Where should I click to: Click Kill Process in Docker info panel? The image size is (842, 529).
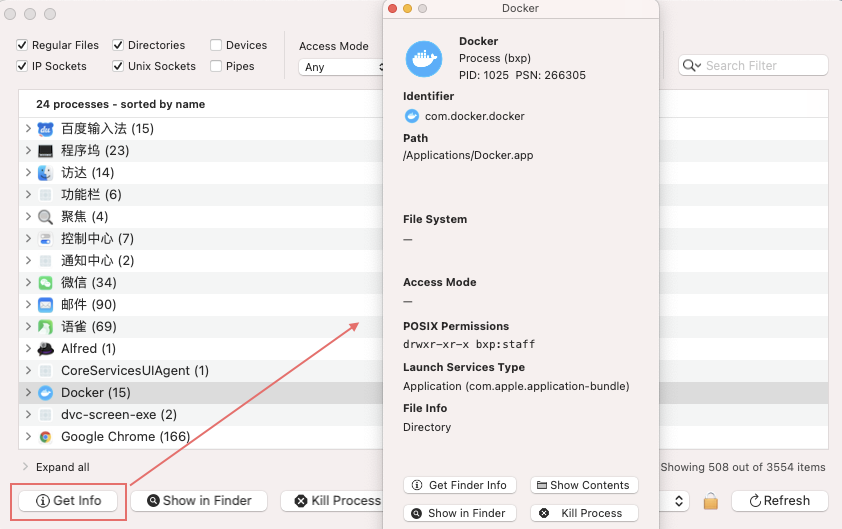tap(584, 513)
